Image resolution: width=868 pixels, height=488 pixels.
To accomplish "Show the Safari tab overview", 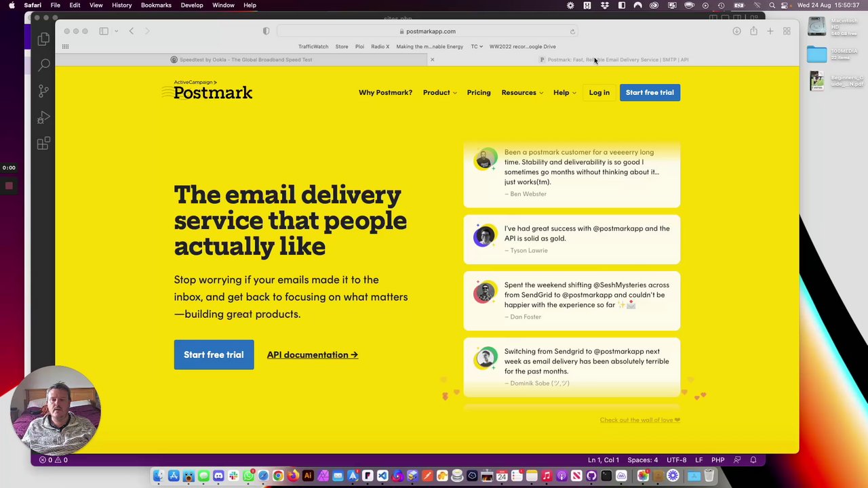I will tap(787, 31).
